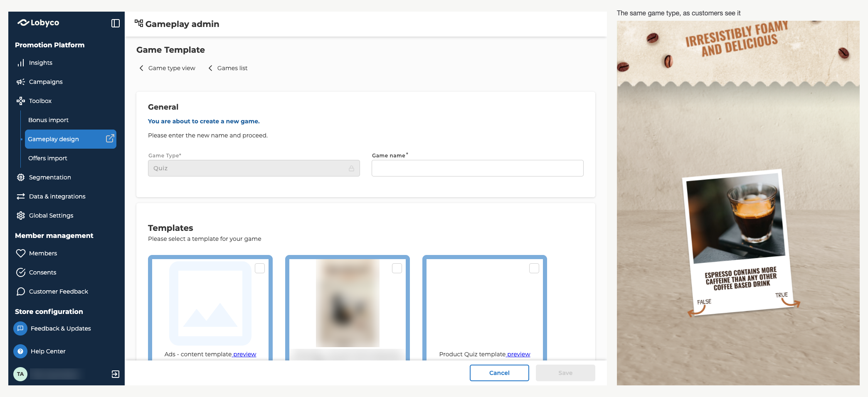Click TRUE on the quiz card
Viewport: 868px width, 397px height.
(782, 295)
